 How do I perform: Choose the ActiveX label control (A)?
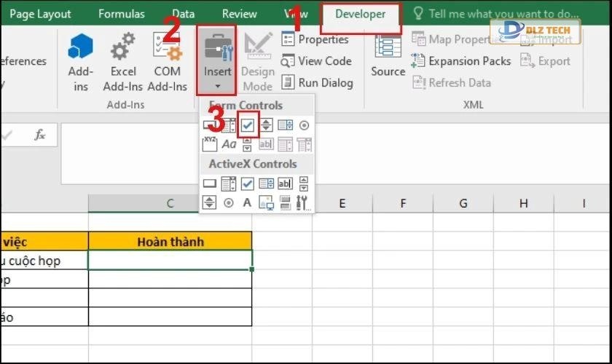tap(247, 202)
